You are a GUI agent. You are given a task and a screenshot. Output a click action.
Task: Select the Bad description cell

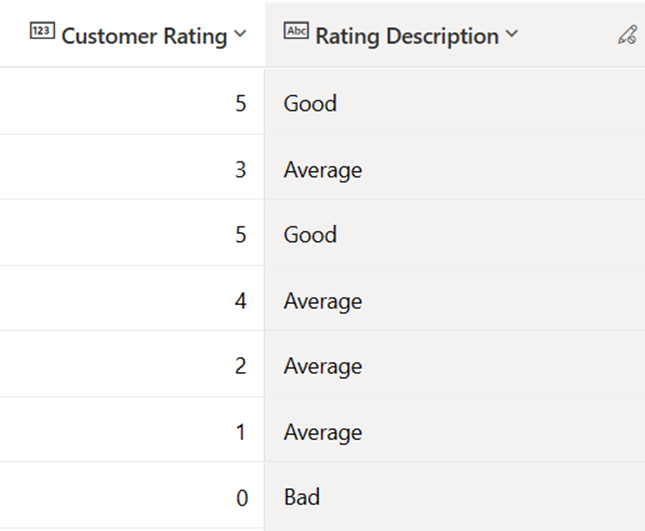tap(455, 496)
